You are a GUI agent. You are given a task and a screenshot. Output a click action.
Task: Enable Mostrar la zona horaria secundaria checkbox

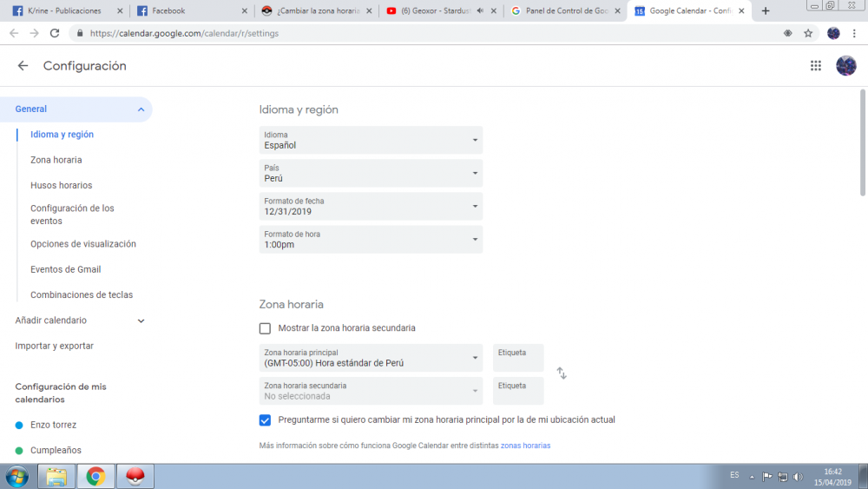coord(265,328)
